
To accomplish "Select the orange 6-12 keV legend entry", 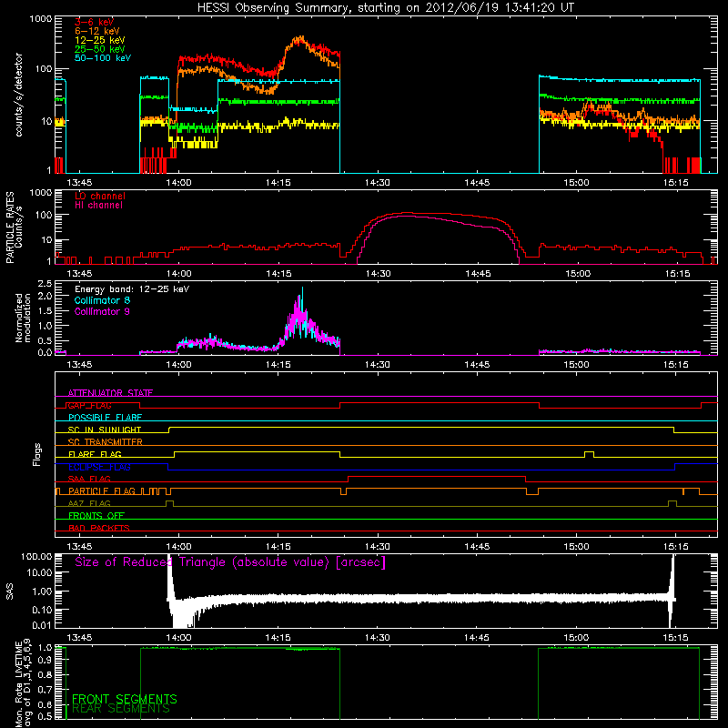I will (x=97, y=31).
